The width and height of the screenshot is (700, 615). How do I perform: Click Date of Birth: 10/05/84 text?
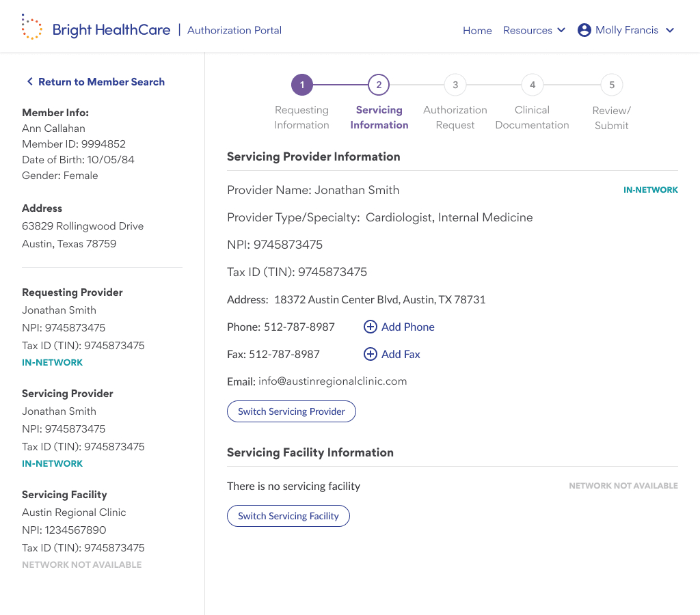tap(78, 159)
